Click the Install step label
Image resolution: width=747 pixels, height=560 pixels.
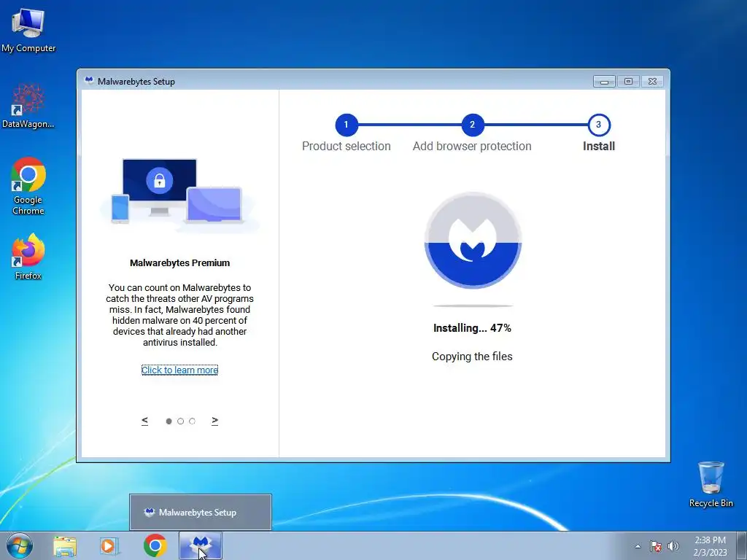tap(599, 146)
